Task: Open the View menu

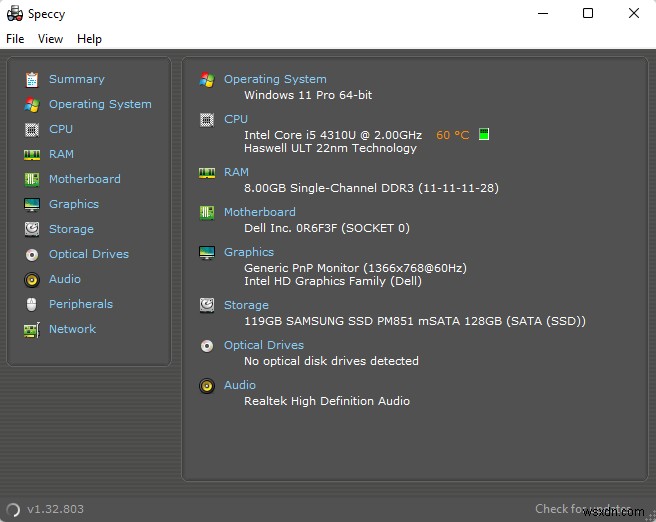Action: click(50, 39)
